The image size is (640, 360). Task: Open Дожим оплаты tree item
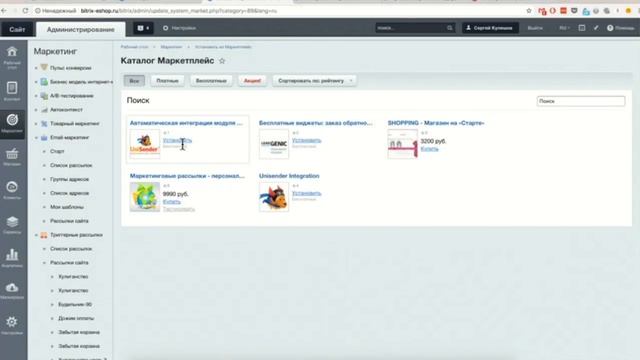(x=76, y=318)
